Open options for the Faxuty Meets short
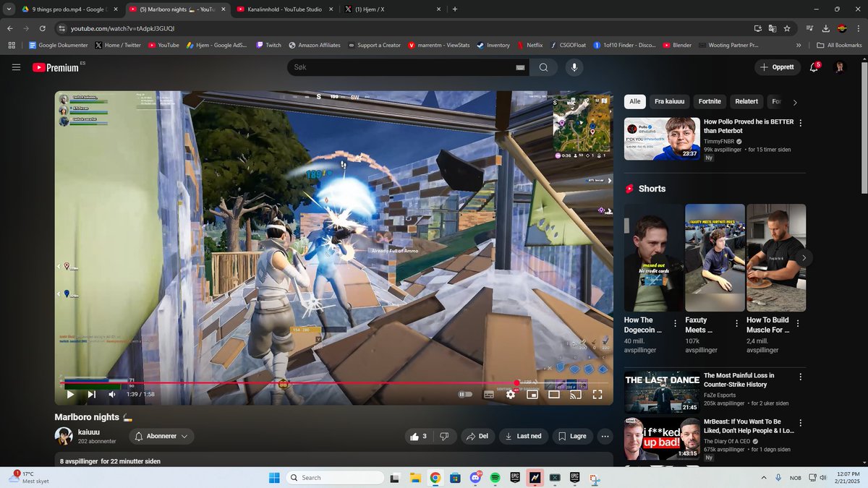Viewport: 868px width, 488px height. click(736, 324)
